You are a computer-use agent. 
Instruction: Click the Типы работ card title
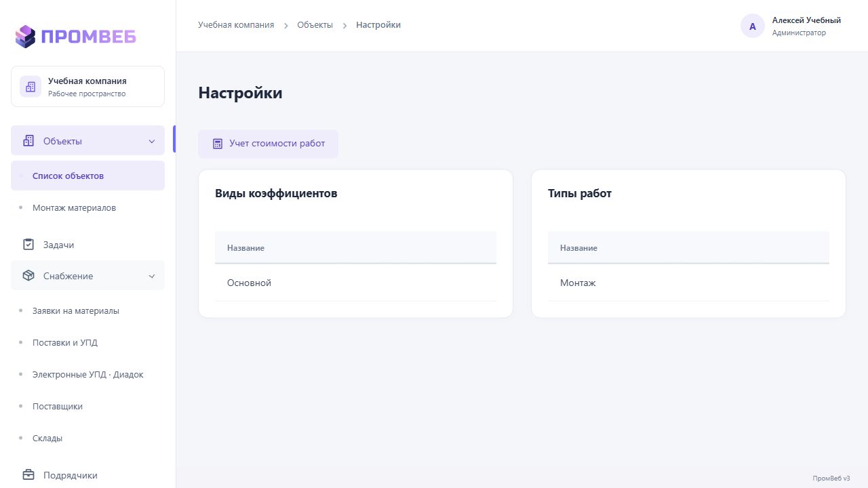[x=580, y=193]
